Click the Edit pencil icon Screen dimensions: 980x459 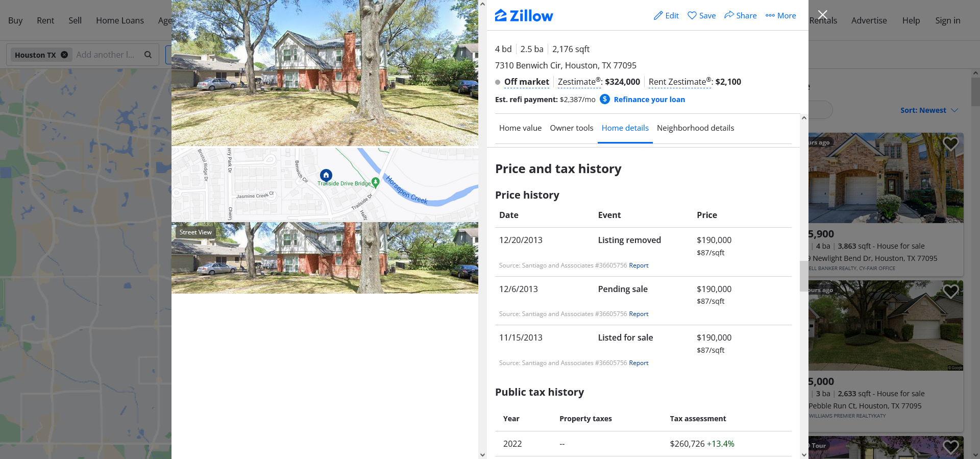click(x=658, y=16)
